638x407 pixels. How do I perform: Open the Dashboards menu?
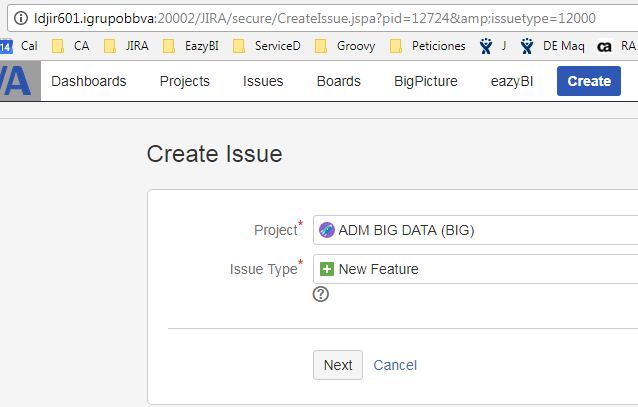tap(89, 81)
